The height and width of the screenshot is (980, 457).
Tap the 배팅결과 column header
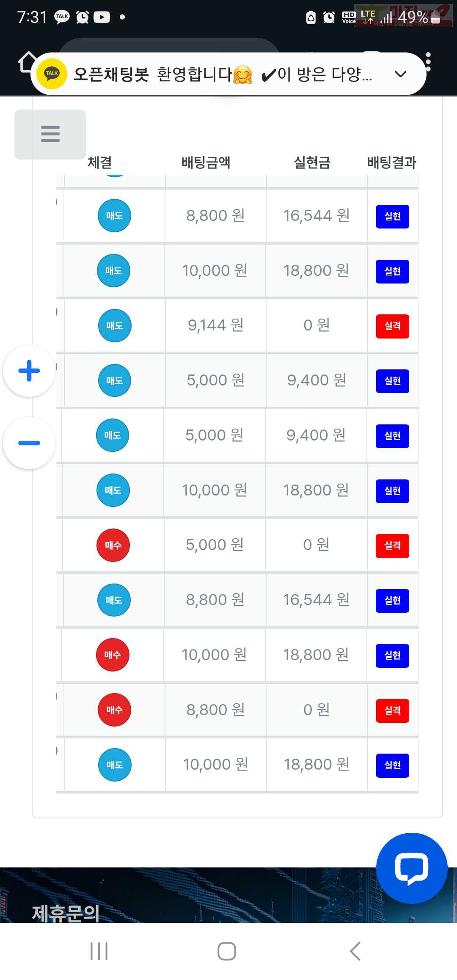click(391, 162)
